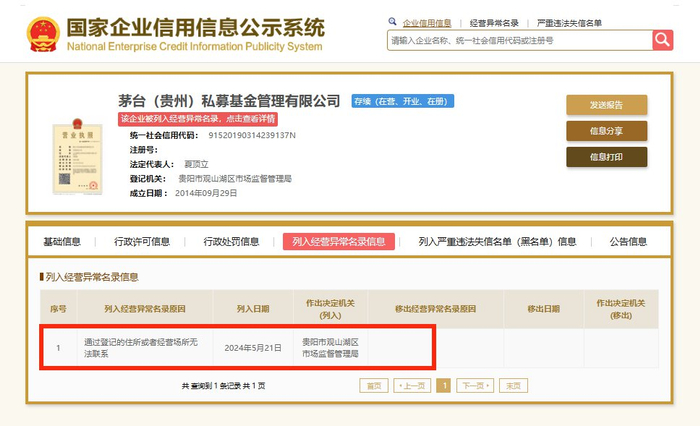Click page number 1 in pagination
This screenshot has width=700, height=426.
pos(443,386)
